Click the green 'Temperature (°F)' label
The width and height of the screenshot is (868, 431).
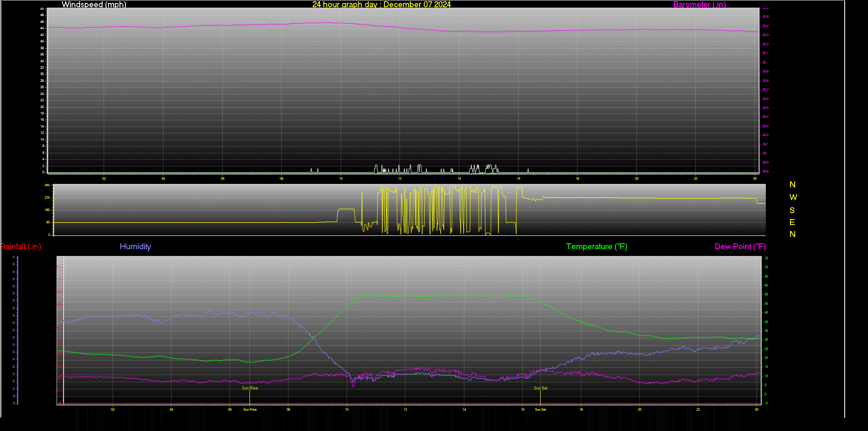(596, 247)
